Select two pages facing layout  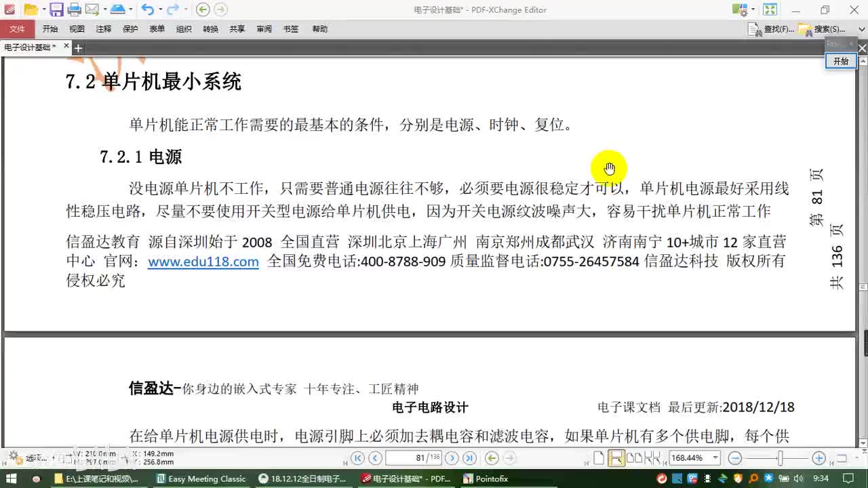pos(634,458)
